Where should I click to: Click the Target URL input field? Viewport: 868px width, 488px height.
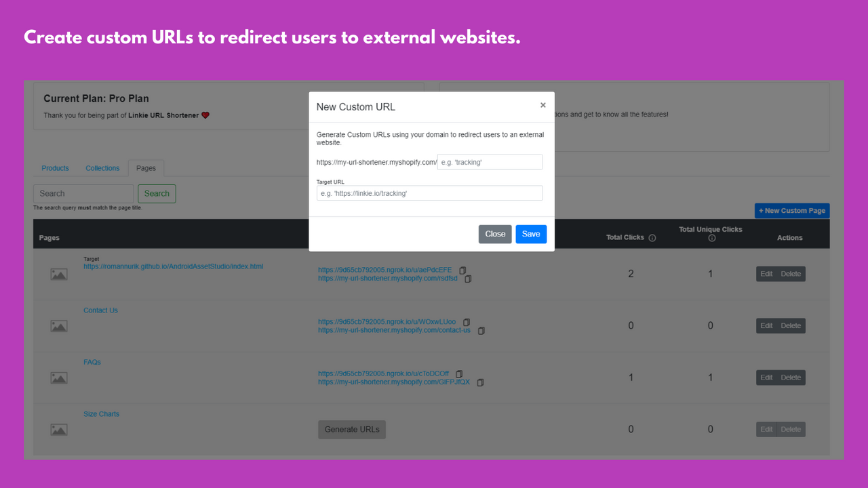point(429,192)
